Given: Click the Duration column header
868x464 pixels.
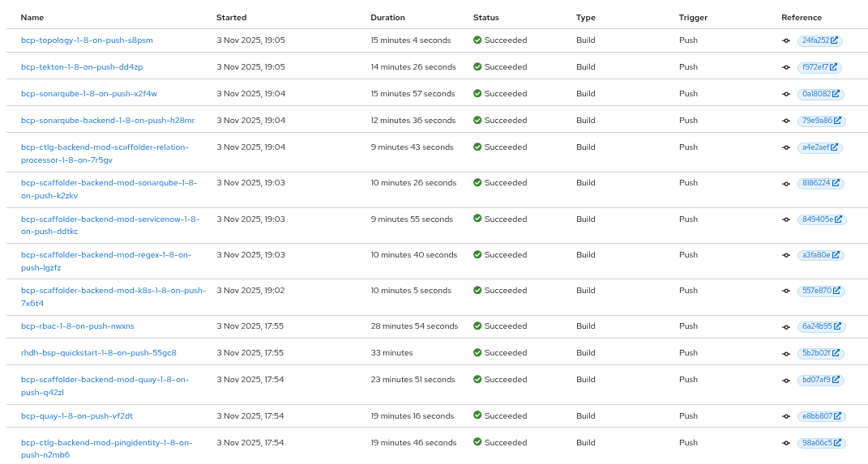Looking at the screenshot, I should [x=387, y=18].
